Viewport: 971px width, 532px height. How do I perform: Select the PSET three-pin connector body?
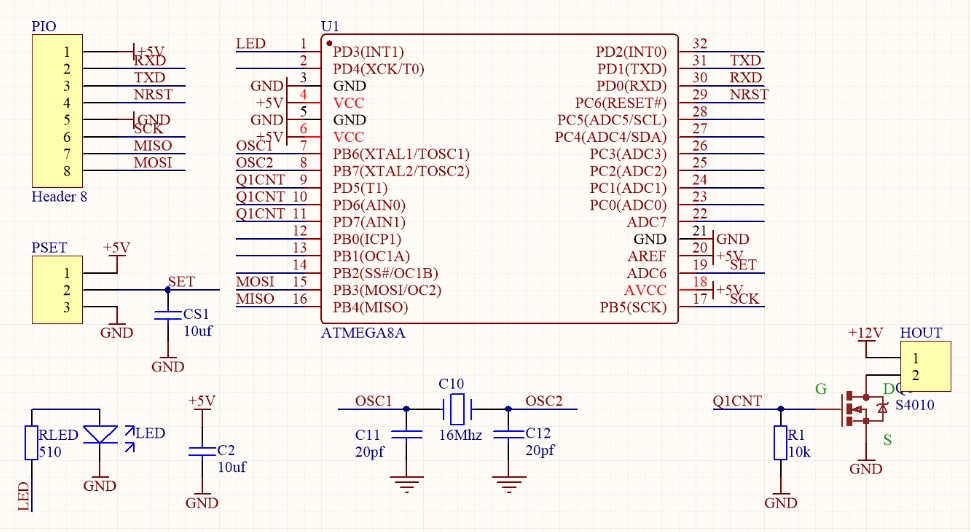tap(57, 290)
